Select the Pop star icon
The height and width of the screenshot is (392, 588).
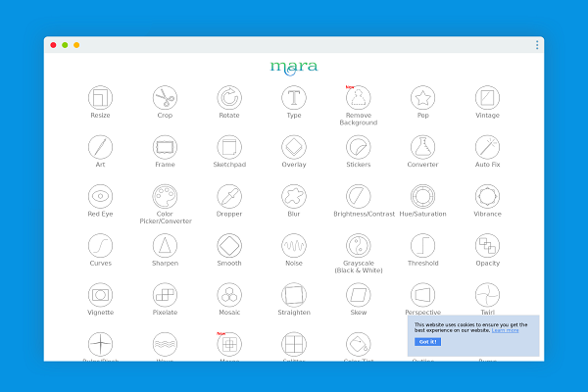[423, 98]
